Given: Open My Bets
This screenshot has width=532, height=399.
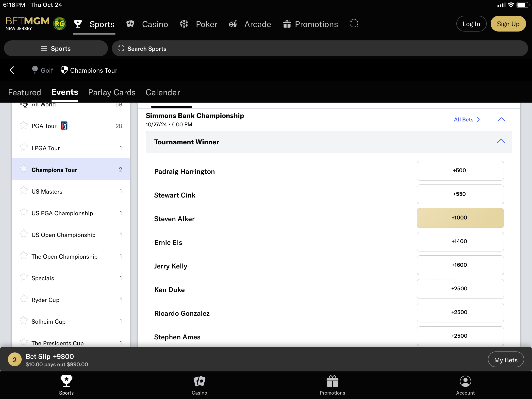Looking at the screenshot, I should [x=506, y=360].
